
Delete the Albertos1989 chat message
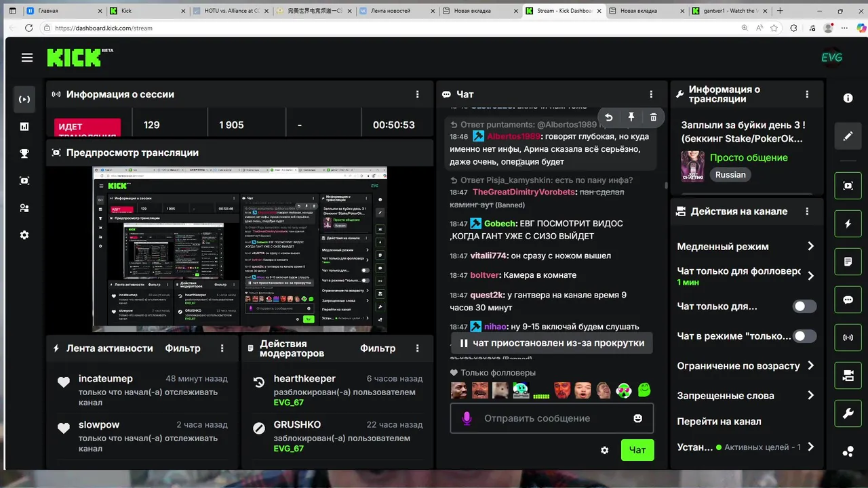653,117
